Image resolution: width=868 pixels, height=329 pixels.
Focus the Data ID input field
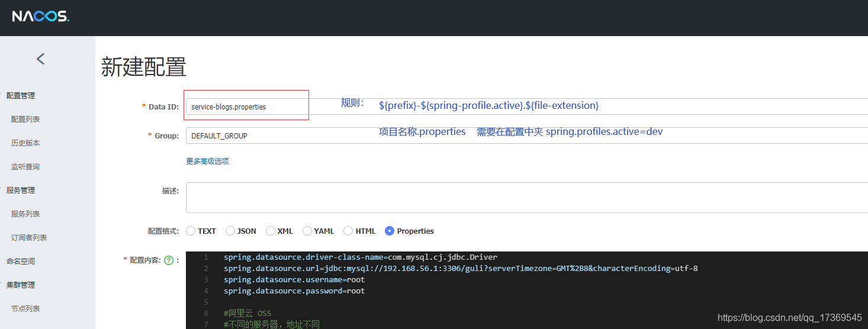(x=527, y=107)
